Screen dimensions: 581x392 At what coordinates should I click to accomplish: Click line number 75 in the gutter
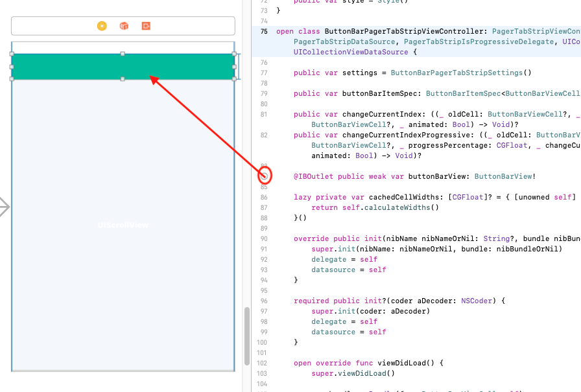point(264,32)
